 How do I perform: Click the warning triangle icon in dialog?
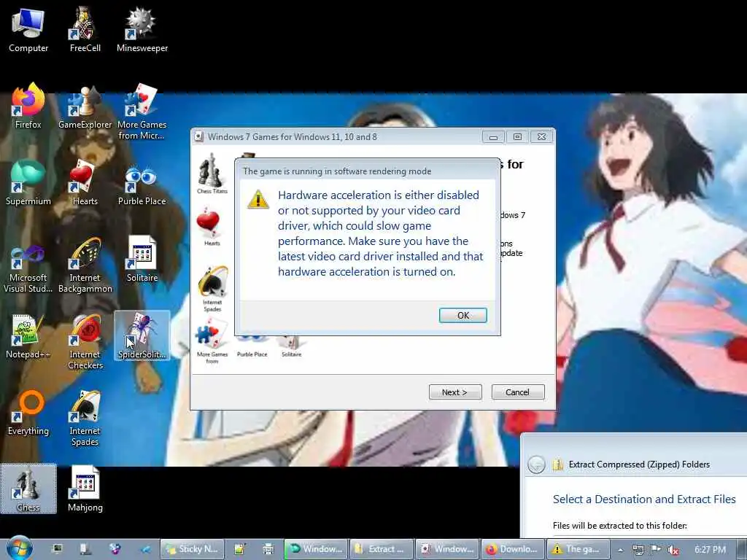coord(258,199)
